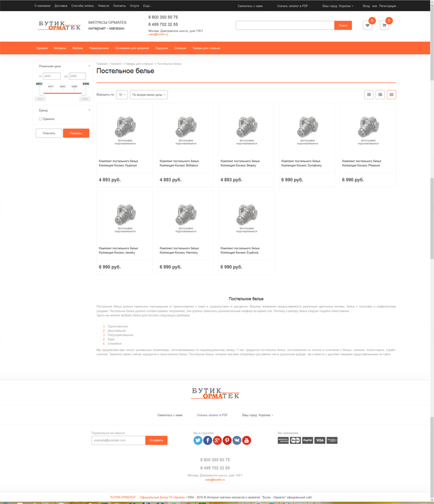Collapse the Розничная цена filter section
The width and height of the screenshot is (434, 504).
[x=89, y=66]
